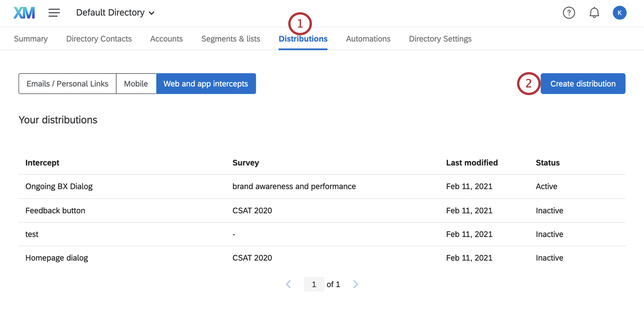Expand the Default Directory dropdown
Image resolution: width=644 pixels, height=322 pixels.
115,13
